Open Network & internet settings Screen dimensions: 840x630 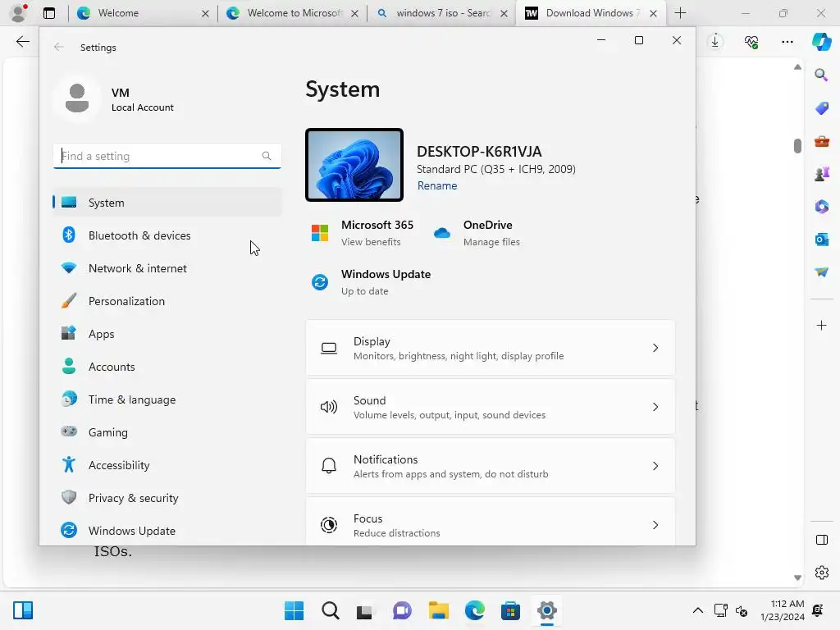pos(167,268)
